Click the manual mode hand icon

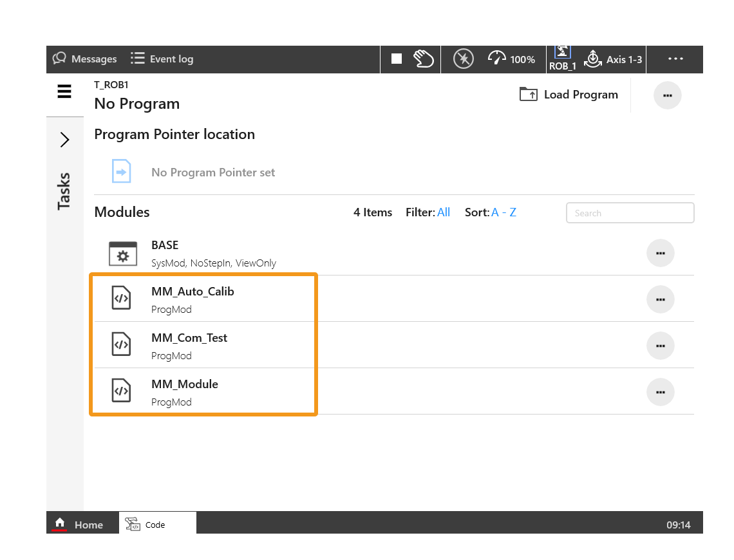(423, 59)
